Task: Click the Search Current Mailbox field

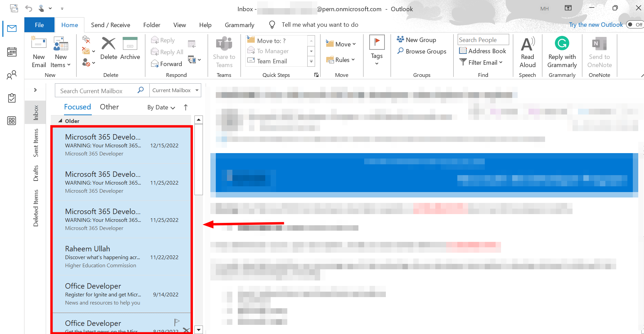Action: tap(97, 91)
